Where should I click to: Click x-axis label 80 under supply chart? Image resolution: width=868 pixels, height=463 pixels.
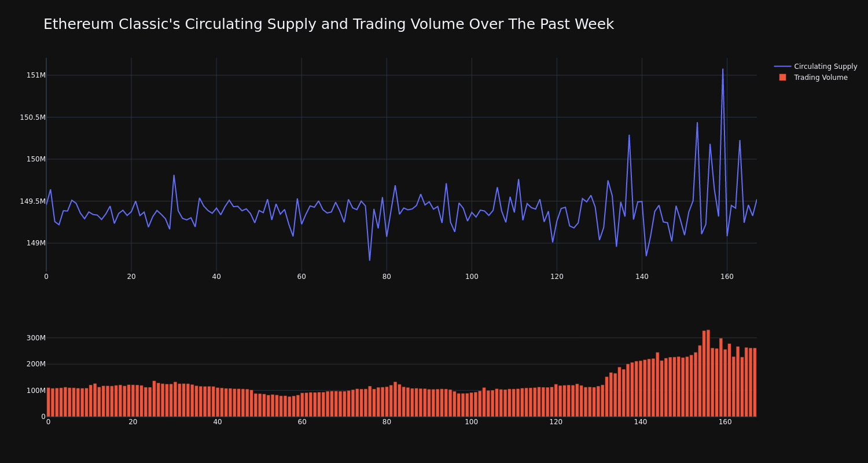tap(387, 277)
